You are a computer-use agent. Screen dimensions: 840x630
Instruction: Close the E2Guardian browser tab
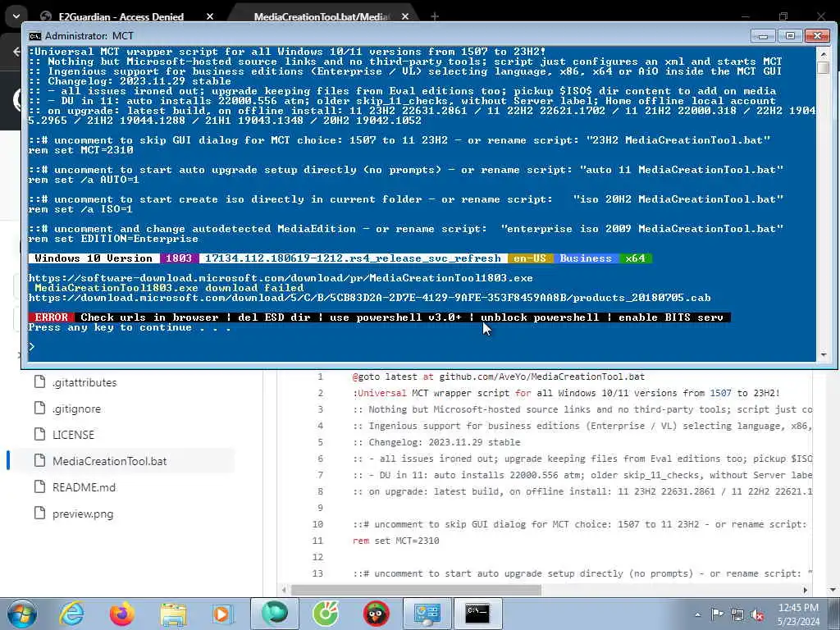click(x=210, y=16)
